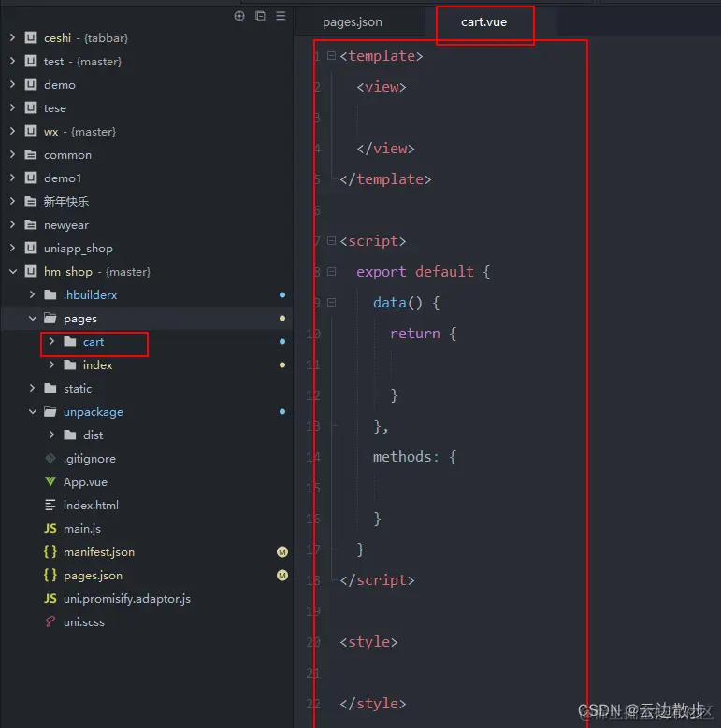721x728 pixels.
Task: Click the manifest.json braces icon
Action: pos(50,551)
